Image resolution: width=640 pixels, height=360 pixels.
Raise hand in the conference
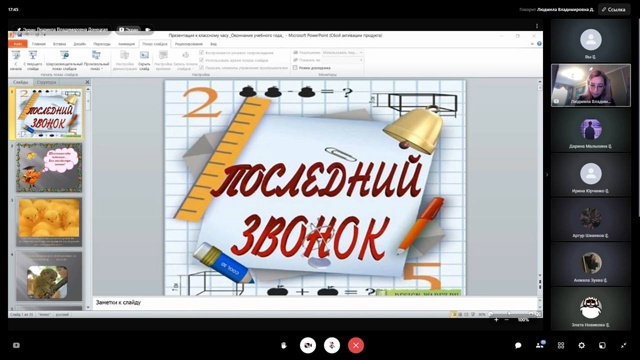[284, 345]
